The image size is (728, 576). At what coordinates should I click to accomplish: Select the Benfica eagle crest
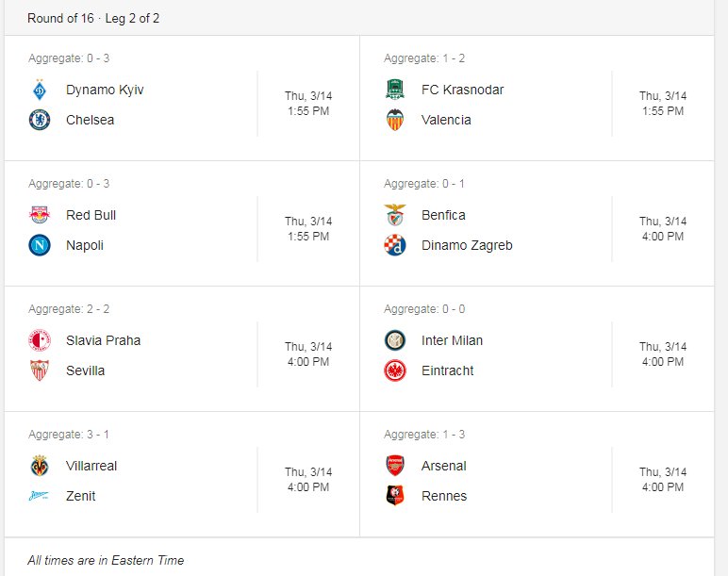394,215
